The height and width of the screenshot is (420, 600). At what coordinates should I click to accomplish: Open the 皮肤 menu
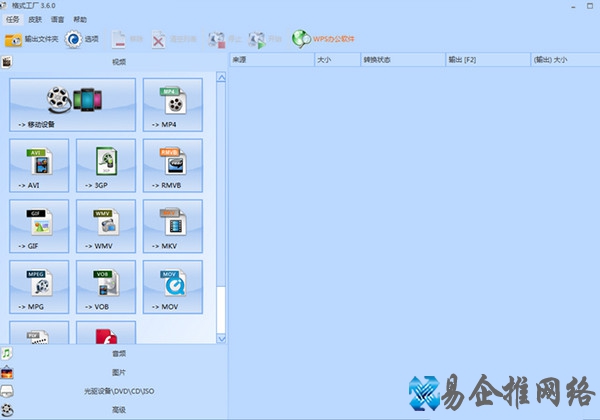(35, 19)
